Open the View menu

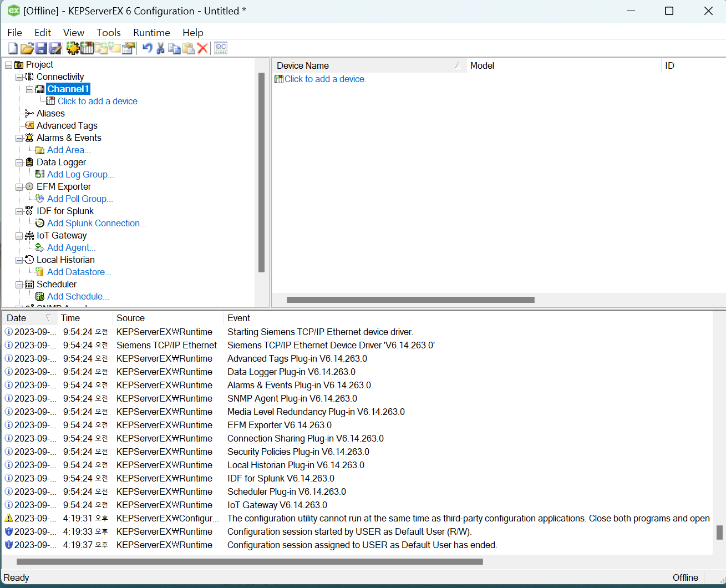tap(74, 33)
